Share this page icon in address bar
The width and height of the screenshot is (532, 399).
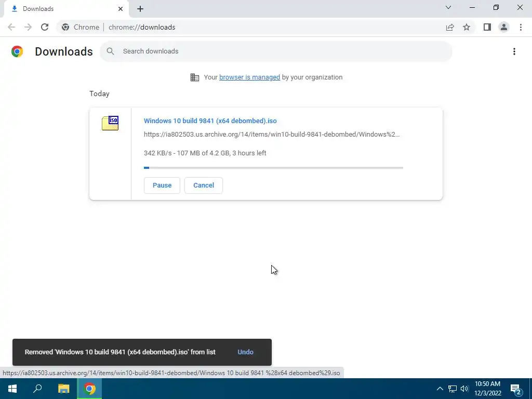pos(450,27)
